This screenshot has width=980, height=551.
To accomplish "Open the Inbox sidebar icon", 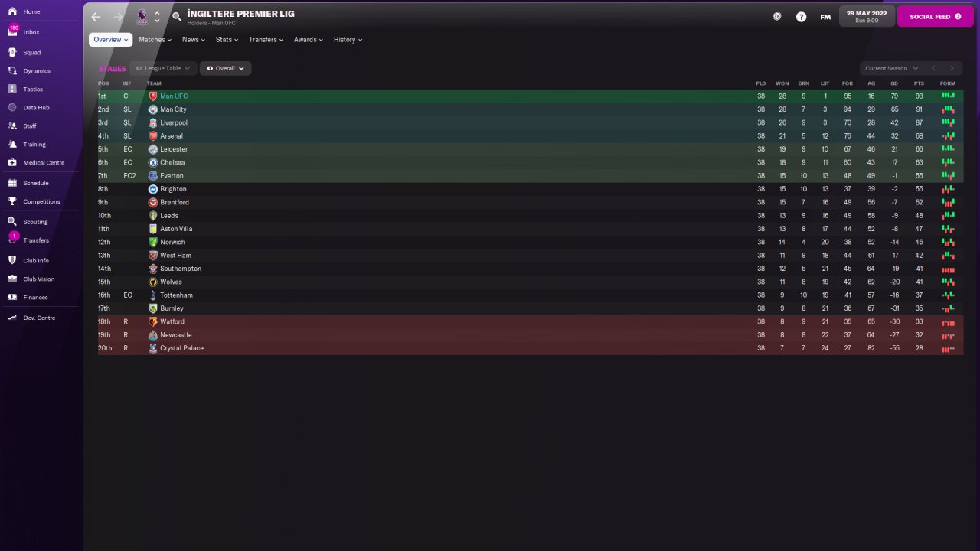I will [x=12, y=32].
